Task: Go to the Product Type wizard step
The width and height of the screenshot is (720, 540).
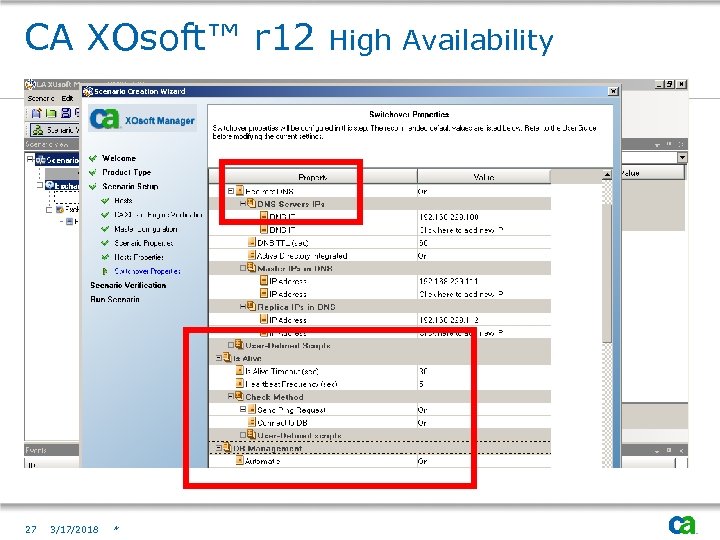Action: 126,172
